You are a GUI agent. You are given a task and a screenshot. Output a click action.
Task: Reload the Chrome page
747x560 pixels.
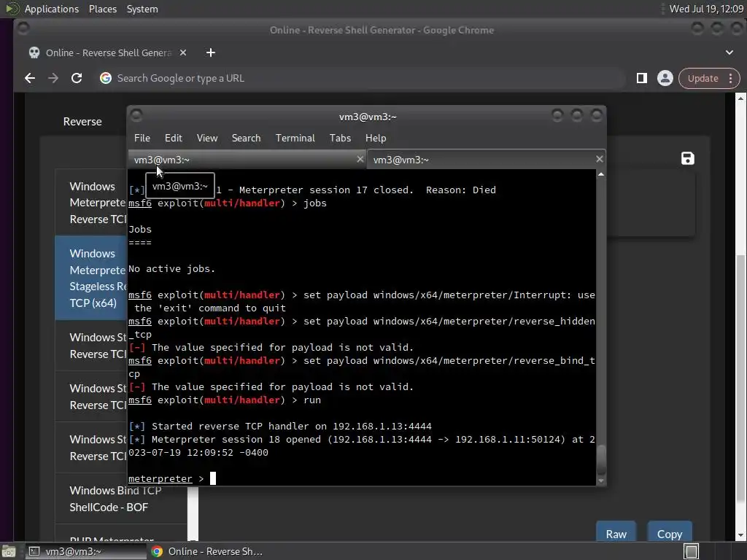tap(77, 78)
